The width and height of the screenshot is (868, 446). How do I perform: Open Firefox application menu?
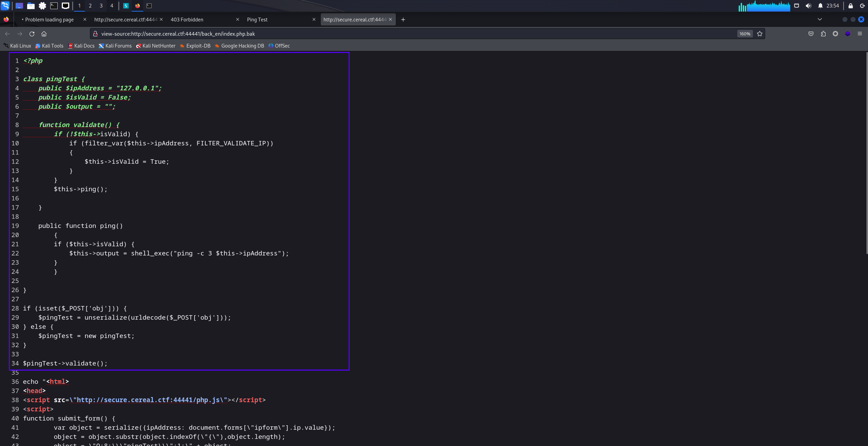[860, 34]
